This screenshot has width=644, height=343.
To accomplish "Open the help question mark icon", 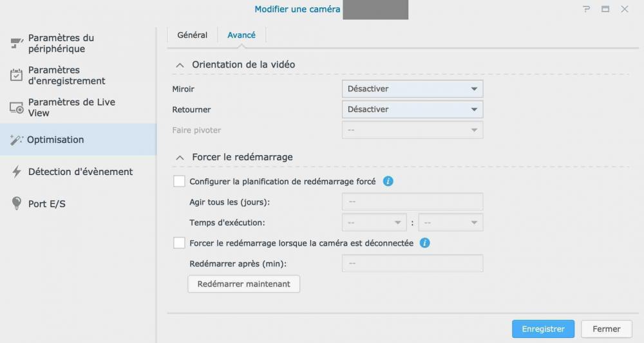I will [x=587, y=9].
